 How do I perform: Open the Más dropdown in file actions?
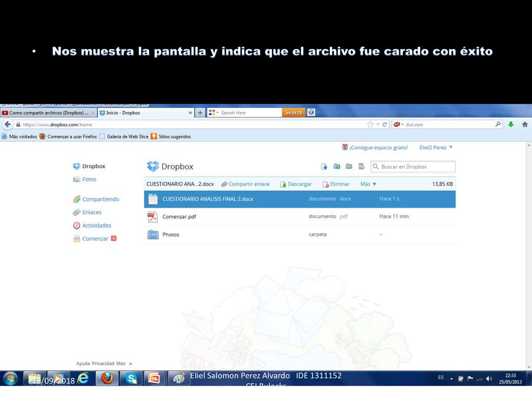coord(368,184)
